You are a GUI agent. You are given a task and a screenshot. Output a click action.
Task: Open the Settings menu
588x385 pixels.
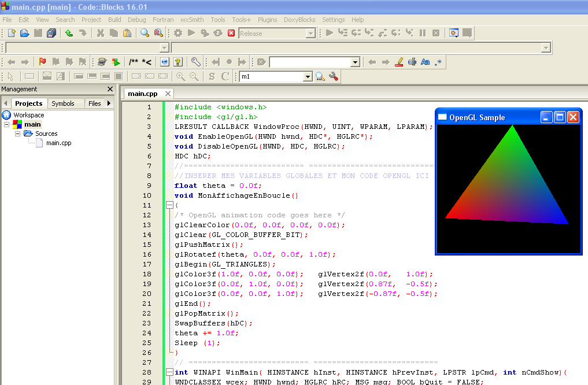pyautogui.click(x=334, y=20)
